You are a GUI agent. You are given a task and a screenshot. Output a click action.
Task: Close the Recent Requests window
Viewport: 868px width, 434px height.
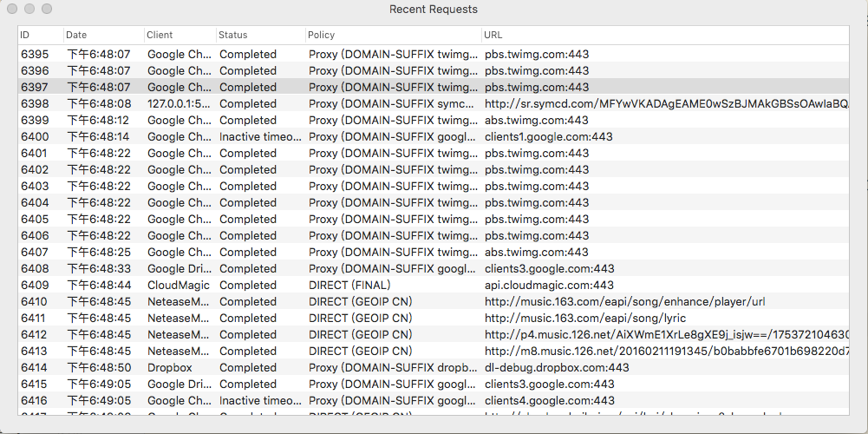(x=11, y=9)
